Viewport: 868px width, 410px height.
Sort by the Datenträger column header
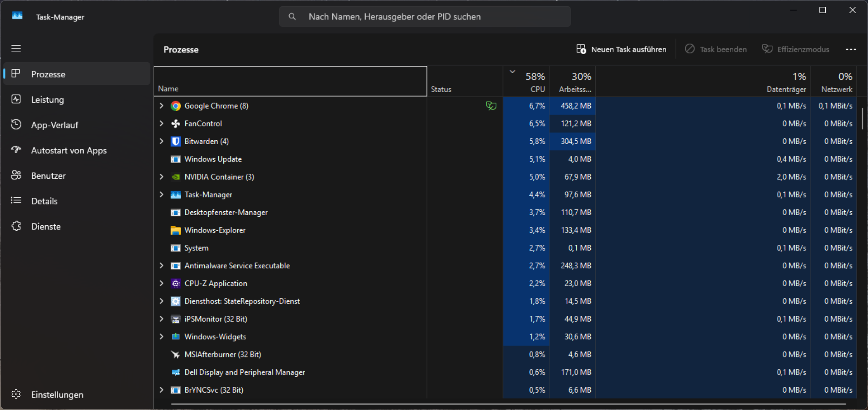point(703,81)
